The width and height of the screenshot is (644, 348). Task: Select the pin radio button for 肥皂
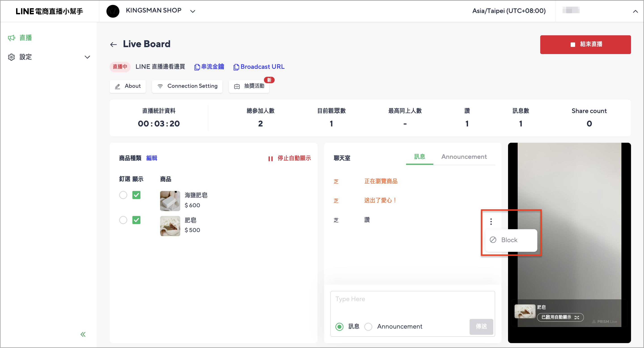click(123, 220)
